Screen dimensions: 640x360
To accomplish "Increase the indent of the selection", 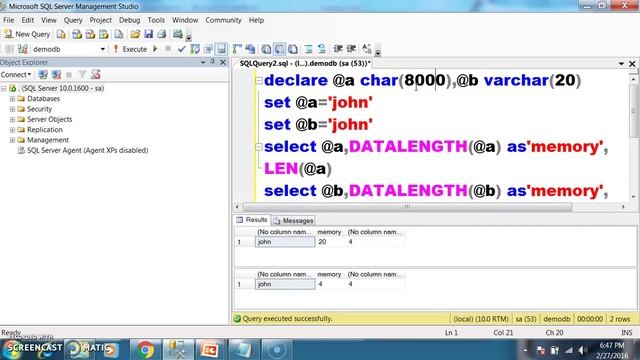I will [351, 49].
